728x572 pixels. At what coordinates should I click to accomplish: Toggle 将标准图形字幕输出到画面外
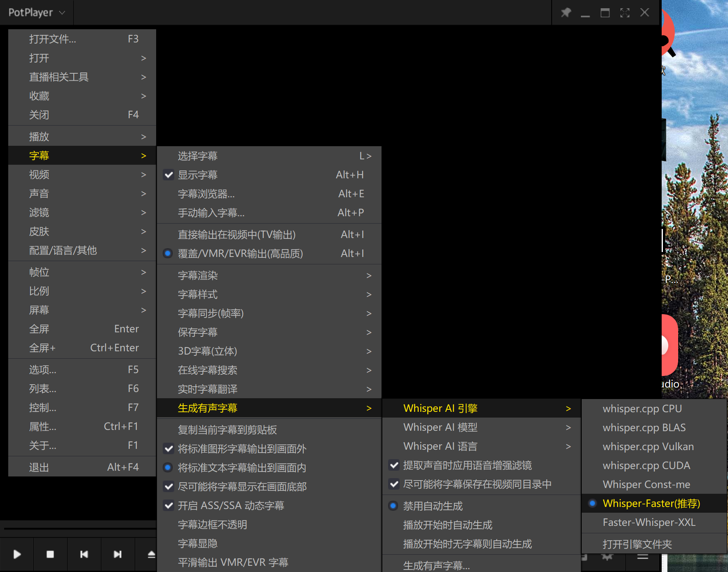click(269, 449)
